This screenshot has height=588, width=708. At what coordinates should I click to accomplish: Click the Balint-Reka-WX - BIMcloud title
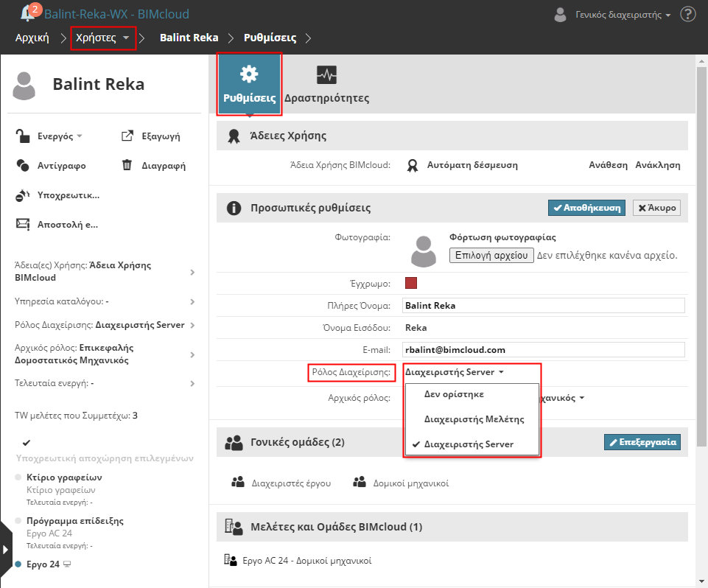click(x=116, y=14)
